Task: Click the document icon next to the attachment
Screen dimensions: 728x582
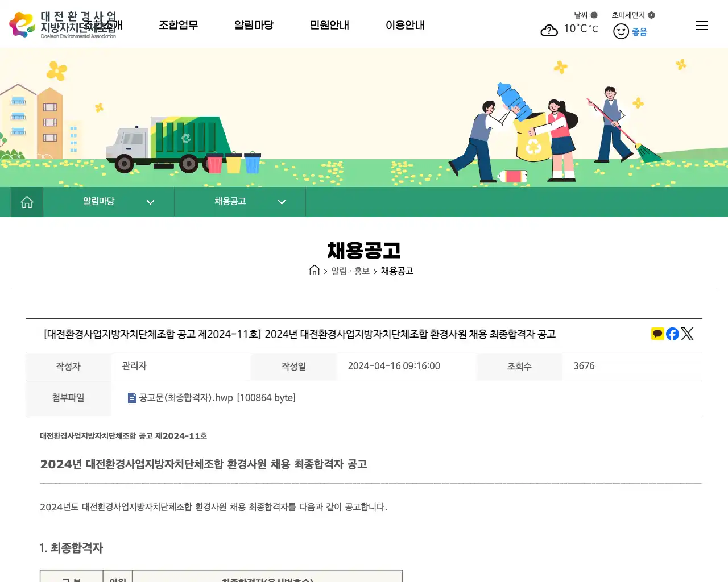Action: pos(131,397)
